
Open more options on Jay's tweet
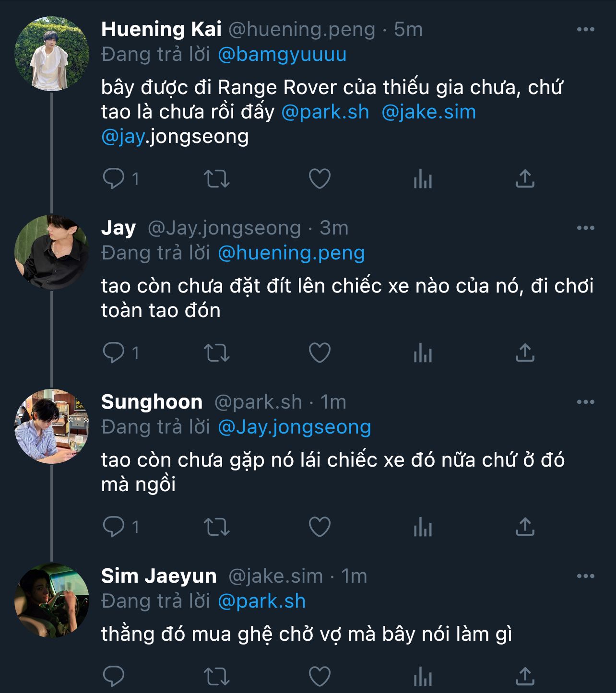click(585, 228)
